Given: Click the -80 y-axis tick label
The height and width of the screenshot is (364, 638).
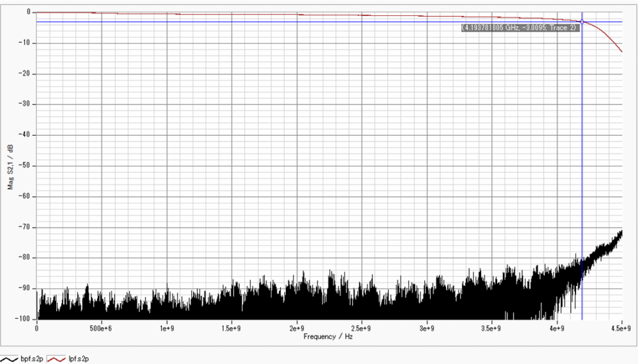Looking at the screenshot, I should pyautogui.click(x=26, y=258).
